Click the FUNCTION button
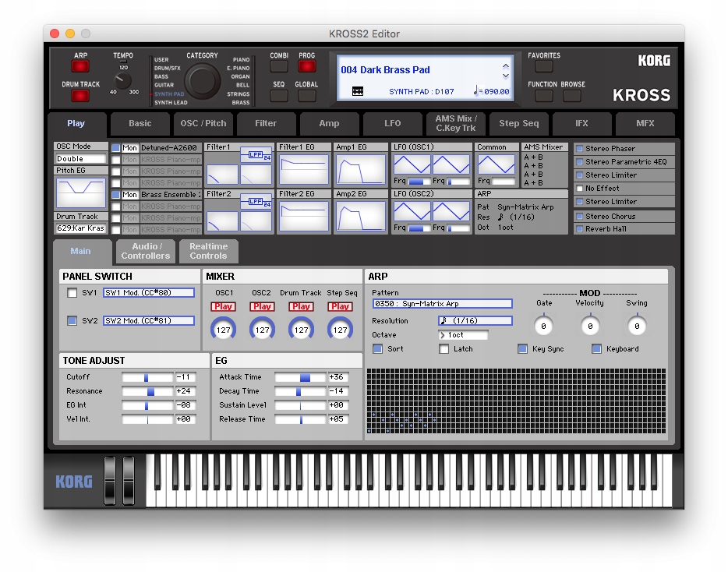728x572 pixels. pyautogui.click(x=544, y=96)
